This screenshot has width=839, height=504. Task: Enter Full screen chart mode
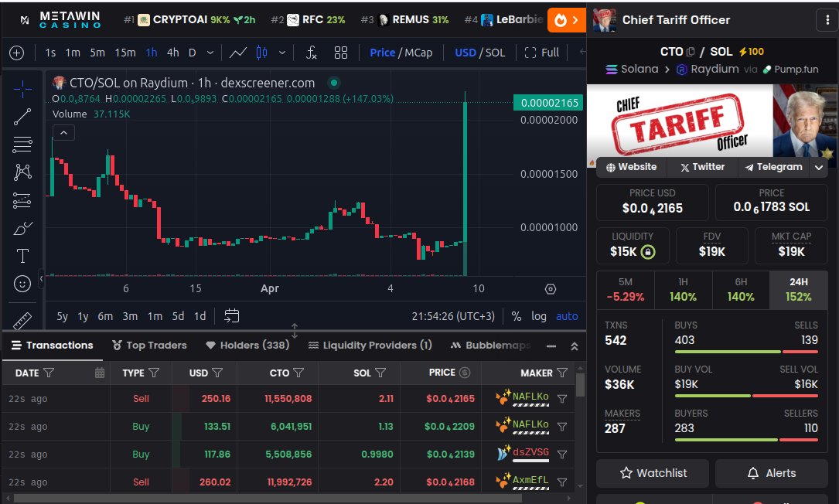click(x=541, y=53)
